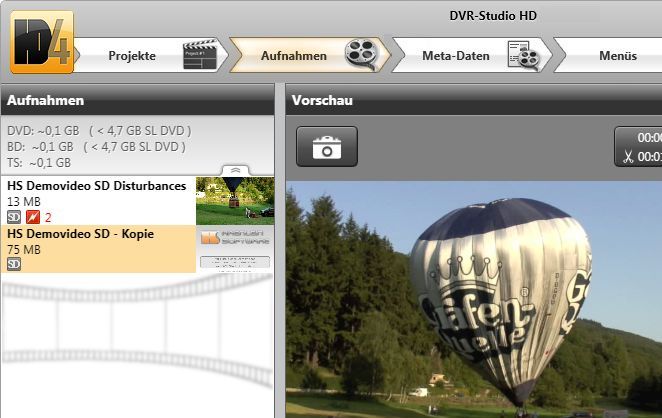The width and height of the screenshot is (662, 418).
Task: Go to the Meta-Daten step
Action: click(x=472, y=55)
